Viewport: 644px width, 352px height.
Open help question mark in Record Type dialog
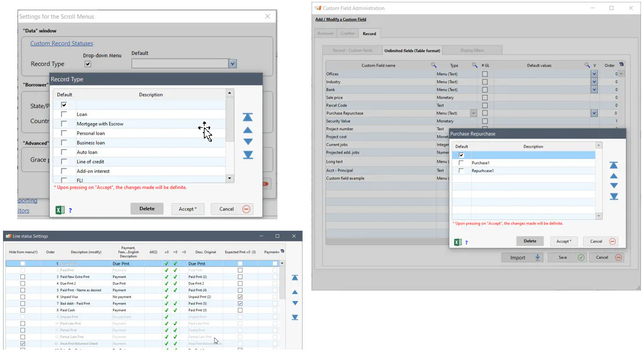point(70,210)
